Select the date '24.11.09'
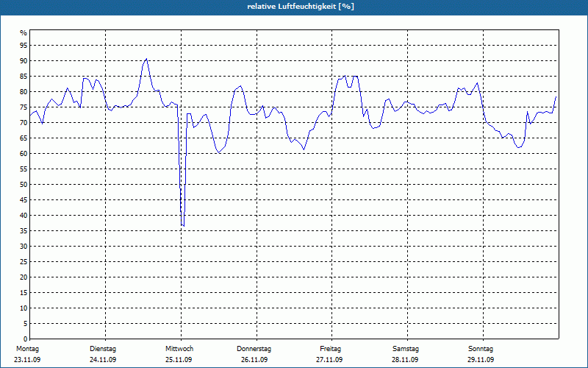Screen dimensions: 588x368 click(x=103, y=360)
